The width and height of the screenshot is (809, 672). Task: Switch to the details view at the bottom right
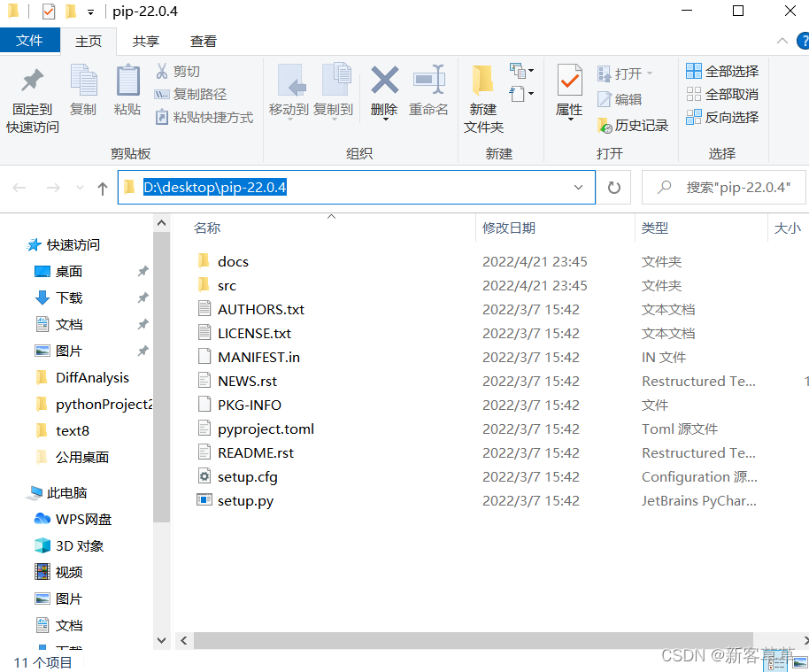(x=777, y=662)
